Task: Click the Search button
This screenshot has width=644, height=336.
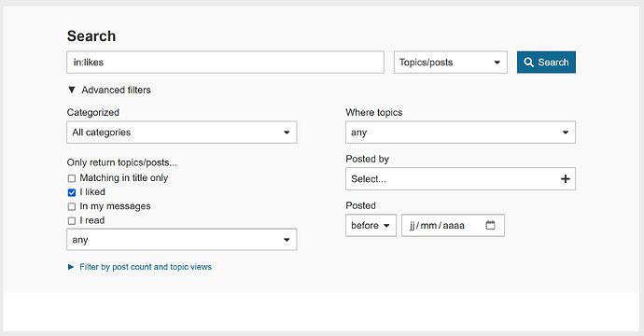Action: click(546, 62)
